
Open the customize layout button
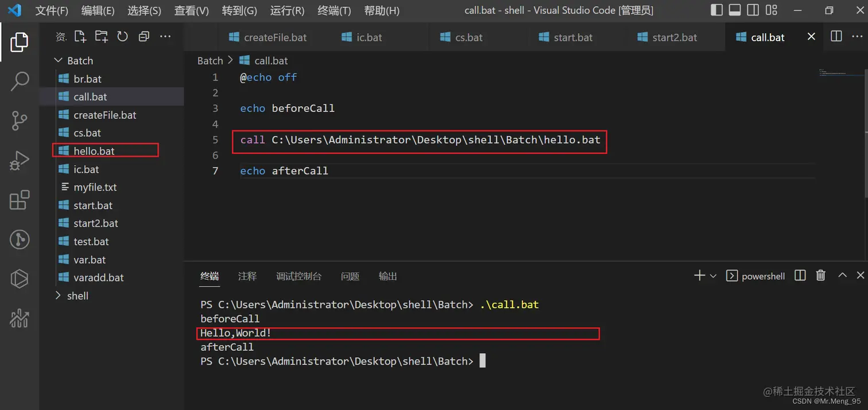tap(772, 10)
